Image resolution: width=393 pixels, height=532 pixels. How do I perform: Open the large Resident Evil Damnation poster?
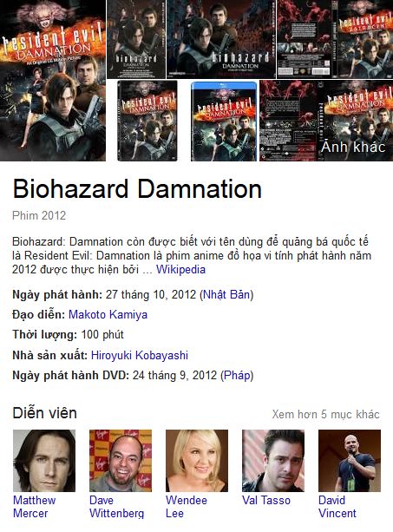click(x=53, y=81)
